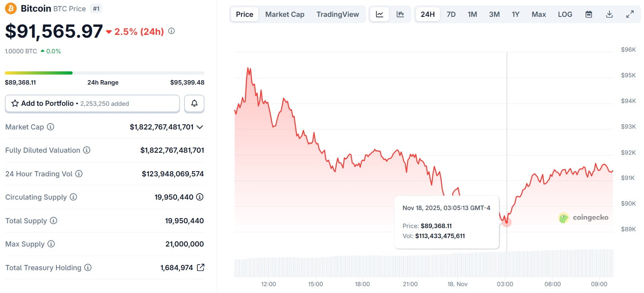Add Bitcoin to Portfolio

(x=92, y=103)
